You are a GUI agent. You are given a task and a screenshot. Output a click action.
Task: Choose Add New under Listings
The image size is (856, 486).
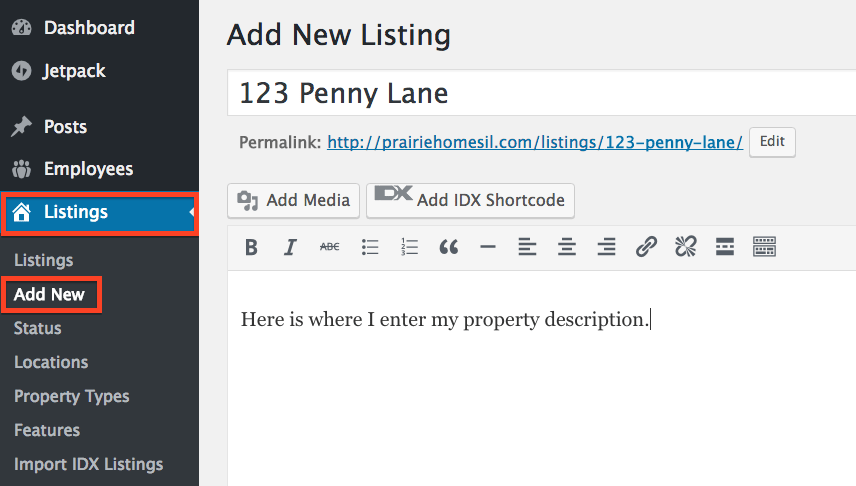point(50,295)
